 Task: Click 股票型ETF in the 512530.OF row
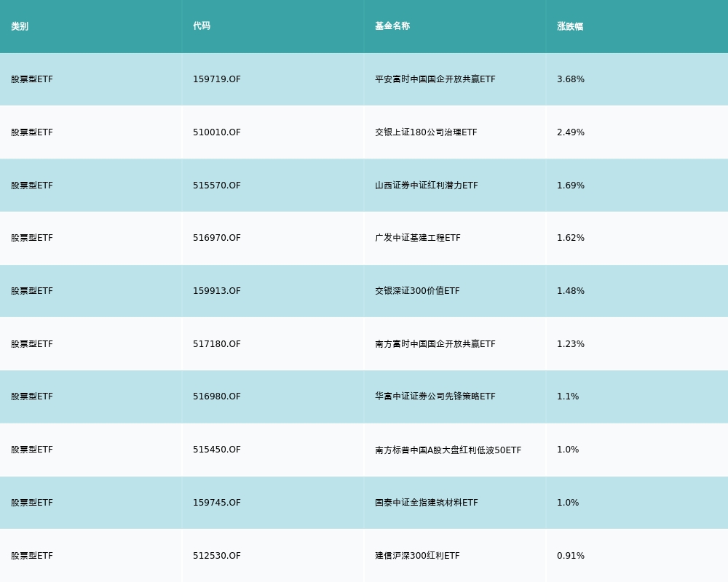(32, 556)
